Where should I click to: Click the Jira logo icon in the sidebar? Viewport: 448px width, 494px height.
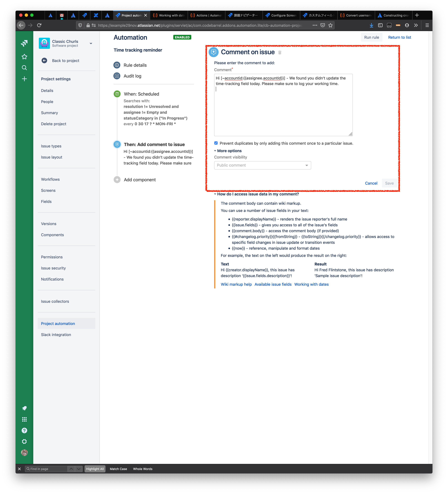tap(24, 43)
